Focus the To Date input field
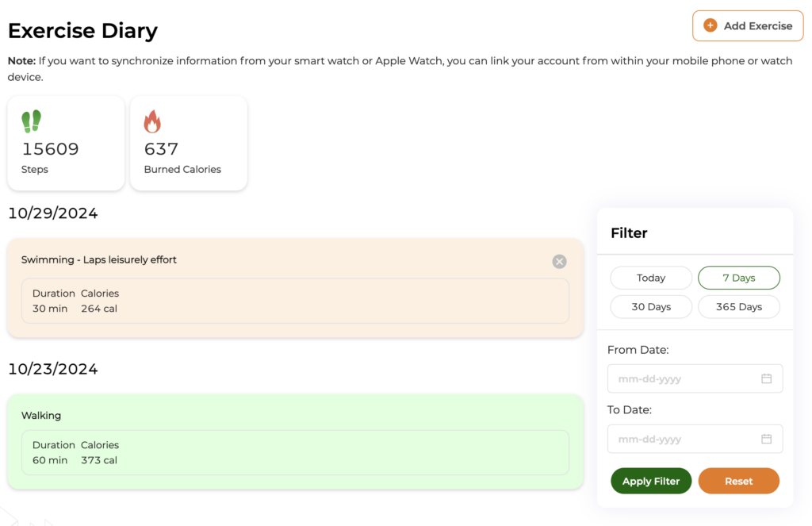The width and height of the screenshot is (812, 526). coord(695,439)
